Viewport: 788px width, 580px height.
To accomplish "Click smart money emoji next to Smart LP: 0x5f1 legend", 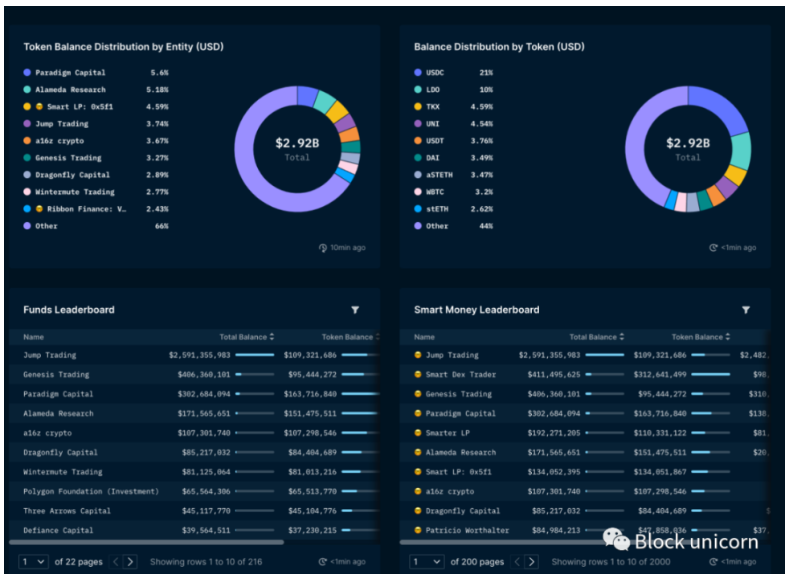I will click(39, 107).
